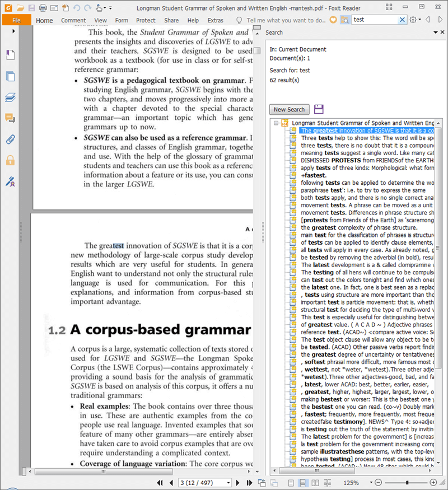Screen dimensions: 448x490
Task: Open the Comments panel in sidebar
Action: coord(10,118)
